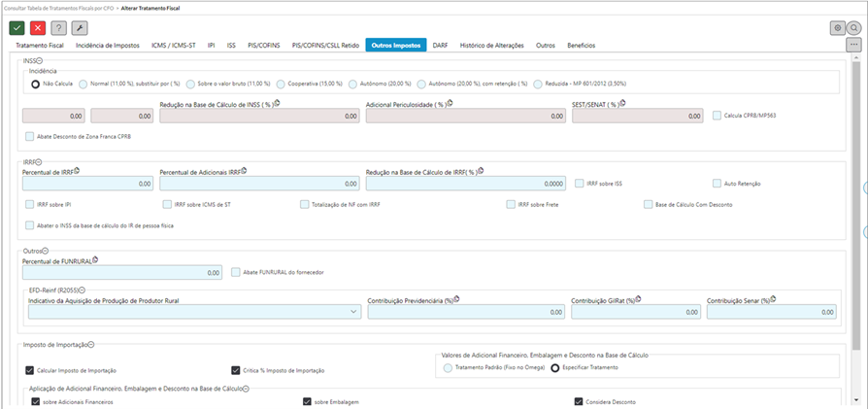This screenshot has width=868, height=409.
Task: Click the green checkmark confirm button
Action: (x=17, y=28)
